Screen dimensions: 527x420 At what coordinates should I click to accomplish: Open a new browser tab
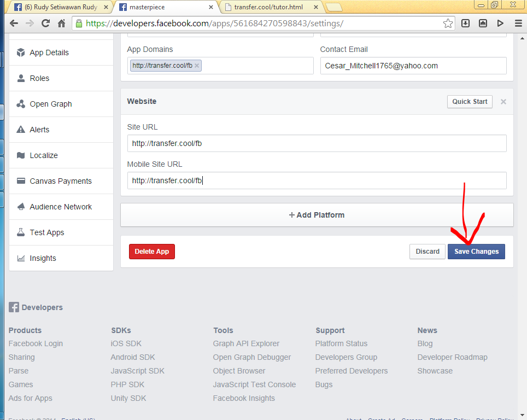[x=333, y=7]
